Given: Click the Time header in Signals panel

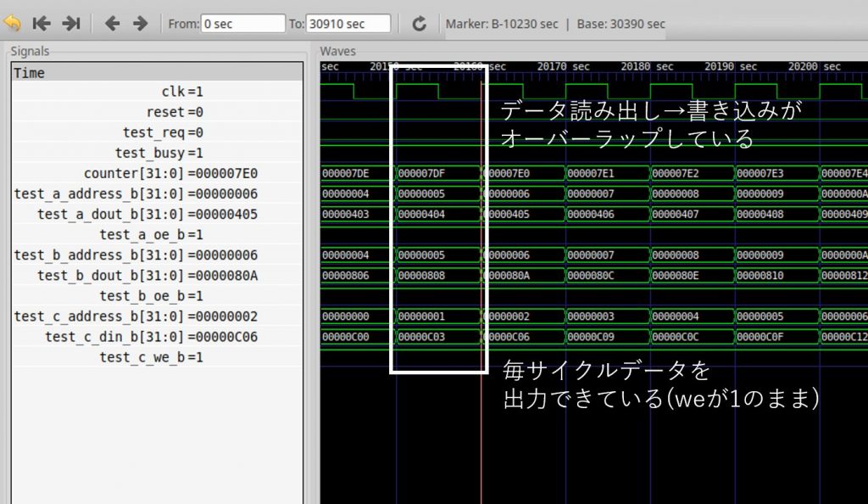Looking at the screenshot, I should (x=30, y=73).
